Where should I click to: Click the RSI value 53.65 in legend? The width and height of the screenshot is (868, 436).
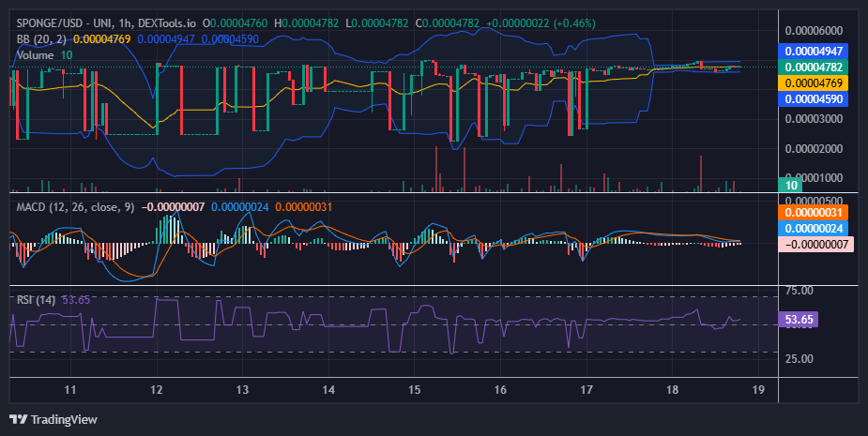[76, 300]
